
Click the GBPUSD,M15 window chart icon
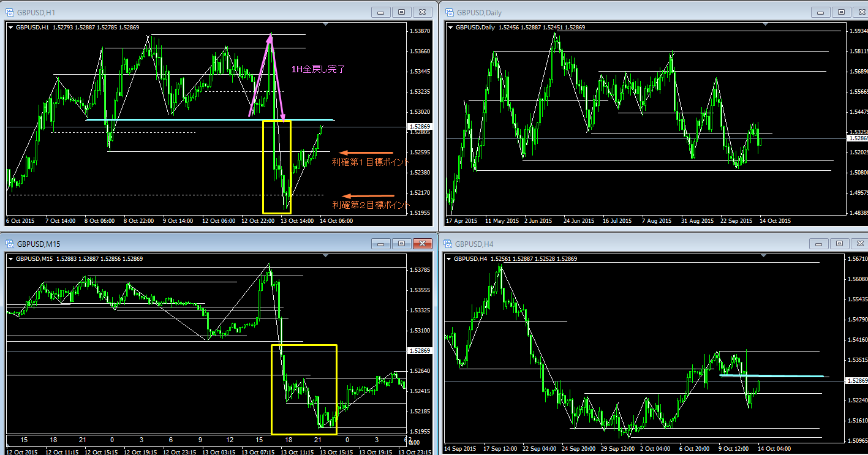tap(10, 244)
